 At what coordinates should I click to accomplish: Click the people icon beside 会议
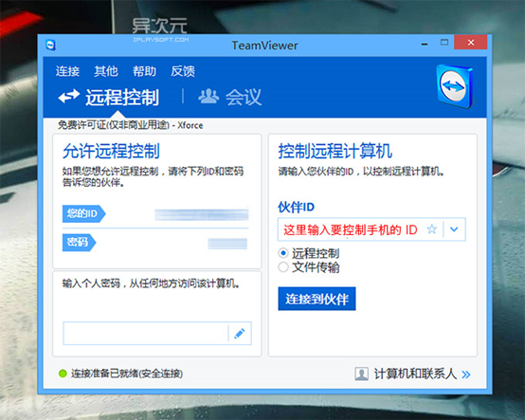(x=208, y=97)
